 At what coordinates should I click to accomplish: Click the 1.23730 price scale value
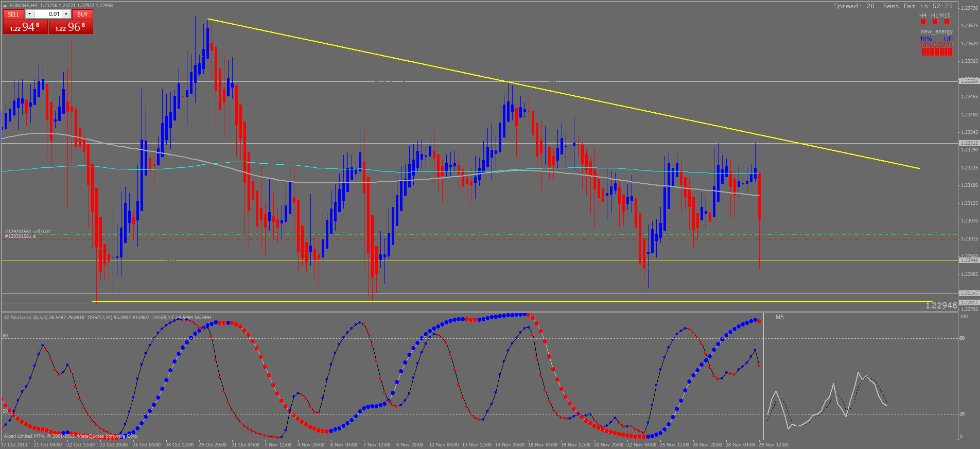(970, 8)
